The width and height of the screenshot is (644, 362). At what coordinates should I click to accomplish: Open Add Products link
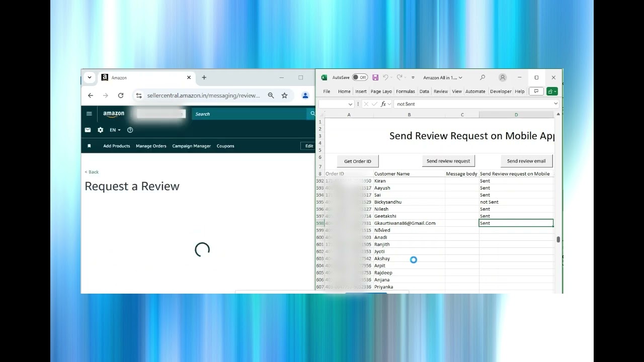(117, 146)
